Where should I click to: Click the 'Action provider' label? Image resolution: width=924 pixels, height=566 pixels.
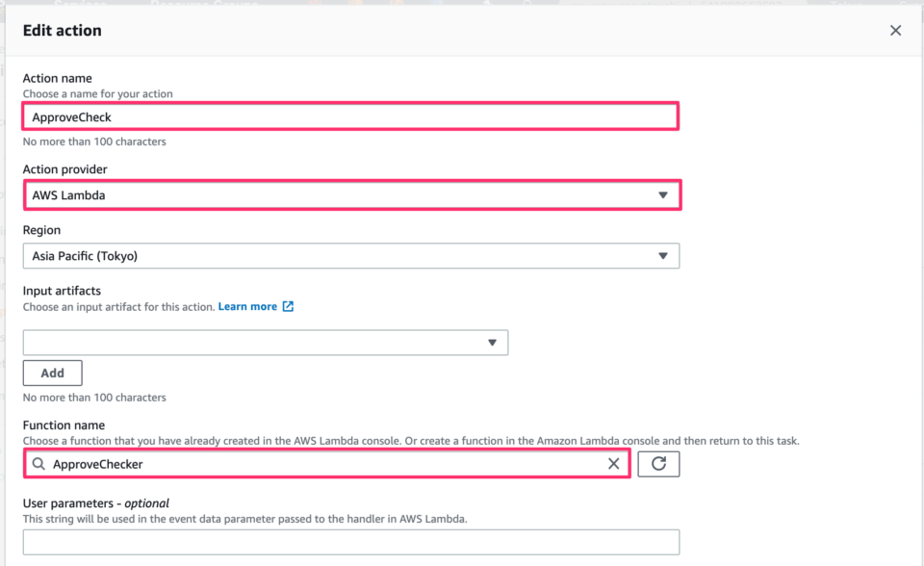pos(64,169)
